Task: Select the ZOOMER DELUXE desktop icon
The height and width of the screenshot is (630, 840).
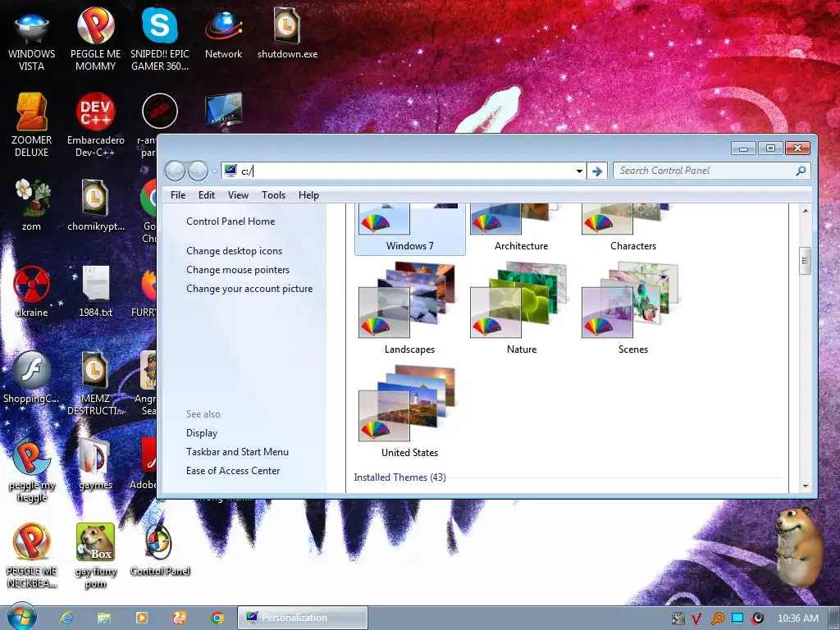Action: pyautogui.click(x=32, y=126)
